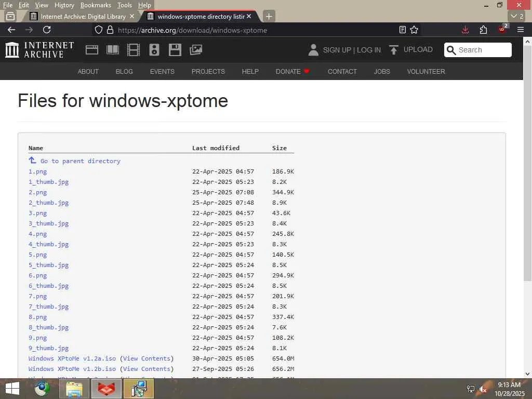Download Windows XPtoMe v1.2a.iso

[x=72, y=358]
